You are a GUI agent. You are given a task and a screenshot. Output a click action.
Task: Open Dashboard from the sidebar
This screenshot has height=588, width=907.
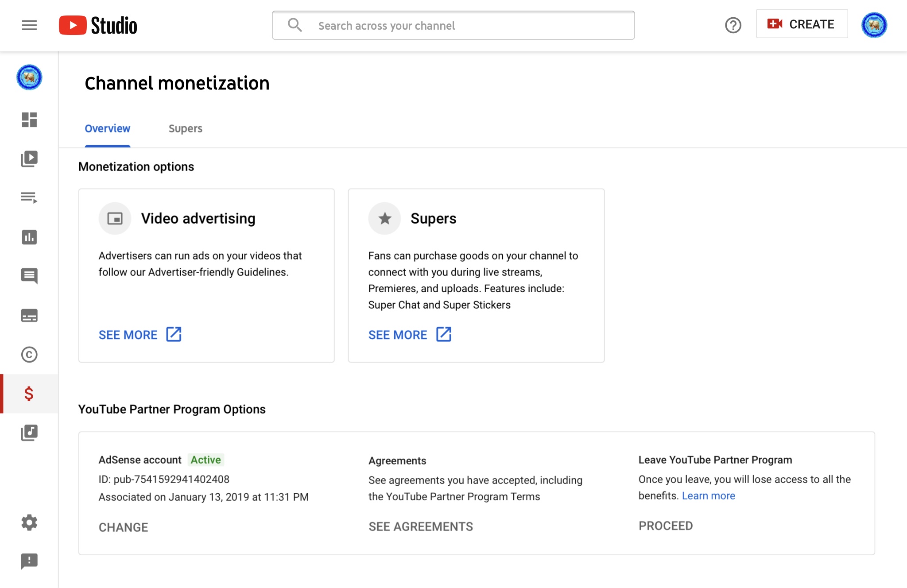29,120
